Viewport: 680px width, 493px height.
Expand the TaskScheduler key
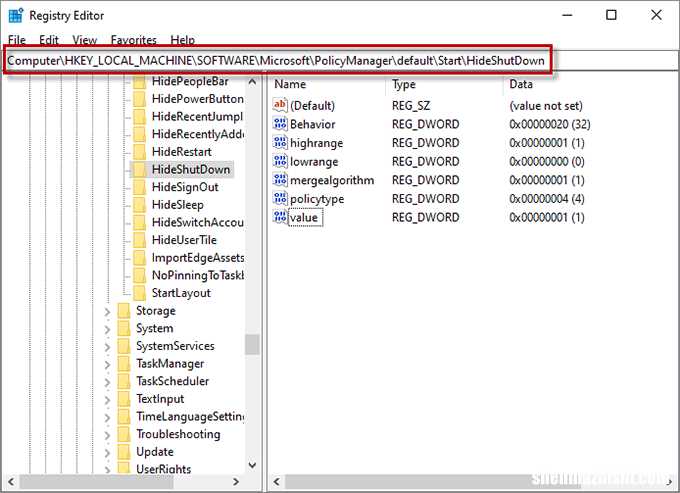(x=107, y=382)
